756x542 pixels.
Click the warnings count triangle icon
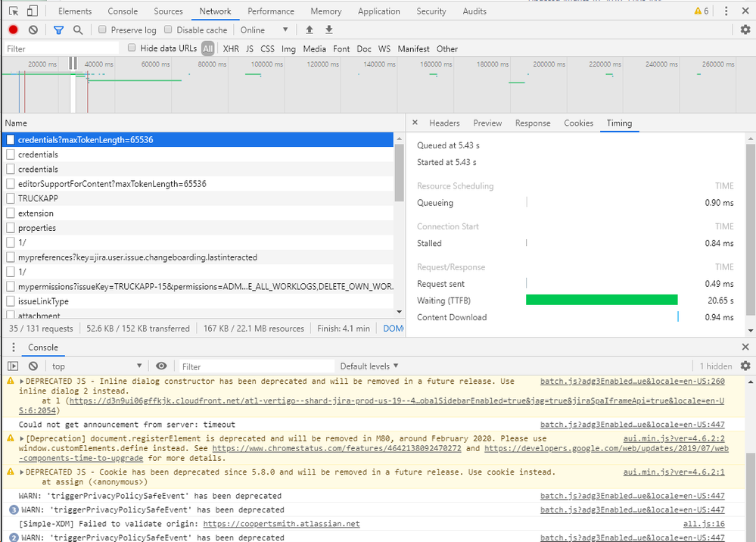click(698, 11)
